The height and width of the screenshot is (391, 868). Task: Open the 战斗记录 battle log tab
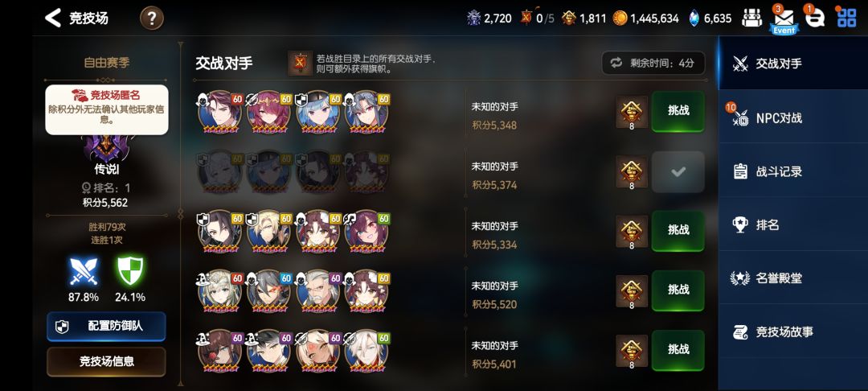tap(793, 171)
